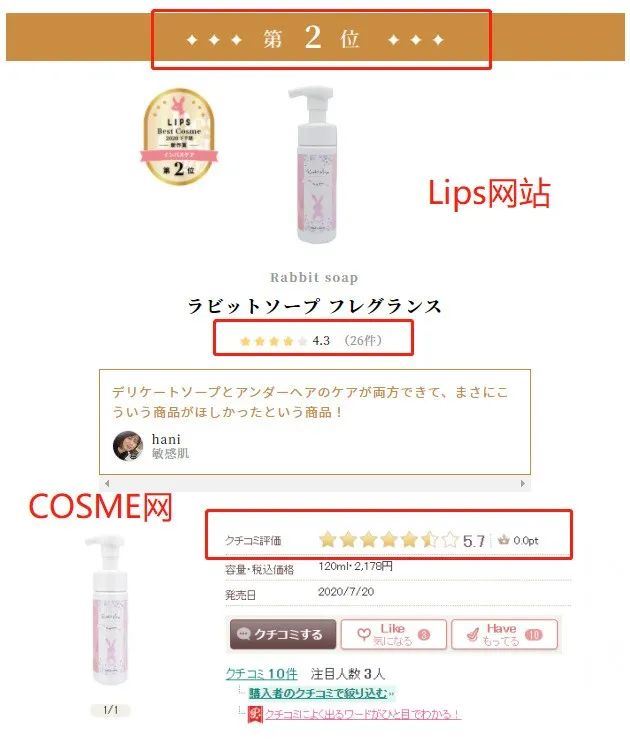The image size is (630, 742).
Task: Click the ラビットソープ フレグランス product title
Action: coord(315,306)
